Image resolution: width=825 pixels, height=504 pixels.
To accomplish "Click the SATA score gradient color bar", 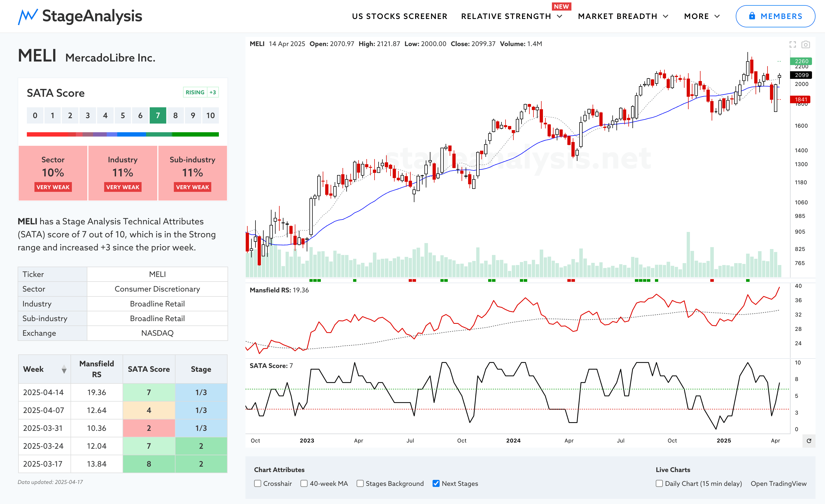I will click(x=123, y=134).
